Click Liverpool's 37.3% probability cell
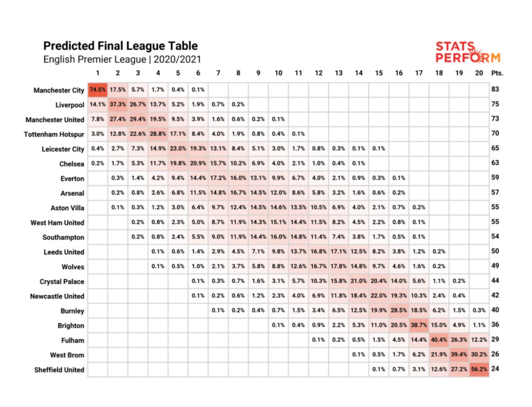Image resolution: width=532 pixels, height=407 pixels. [118, 104]
